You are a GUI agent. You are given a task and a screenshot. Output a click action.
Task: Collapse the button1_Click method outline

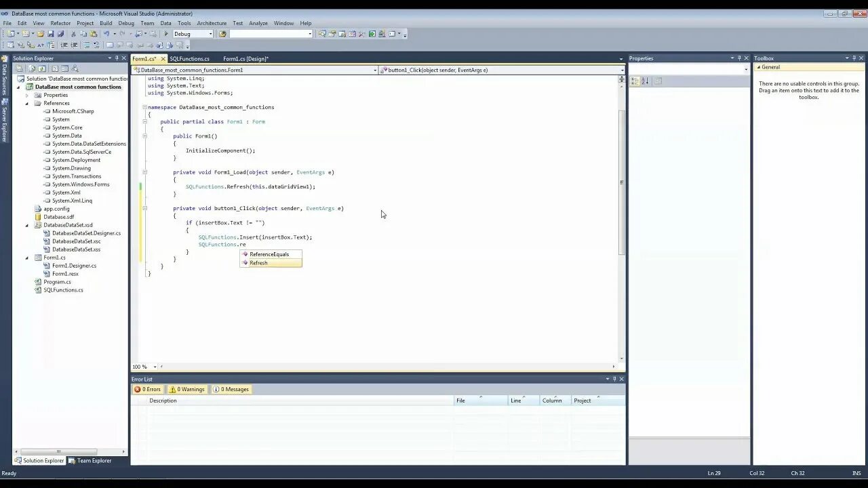click(x=144, y=208)
